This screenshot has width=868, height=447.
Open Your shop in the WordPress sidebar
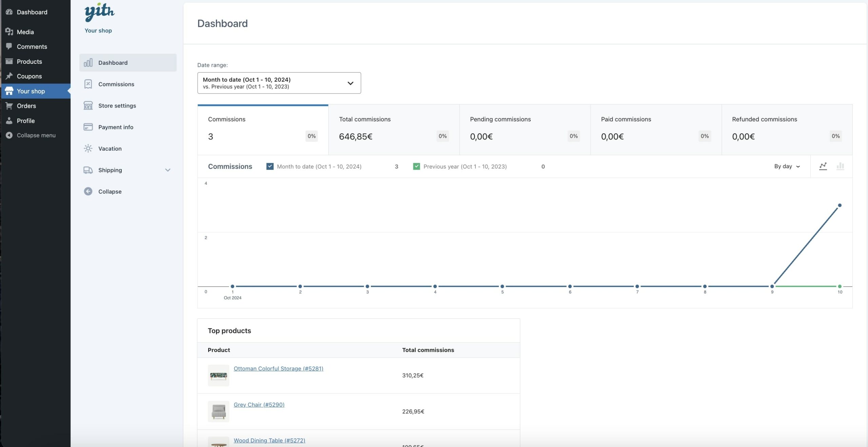click(35, 91)
